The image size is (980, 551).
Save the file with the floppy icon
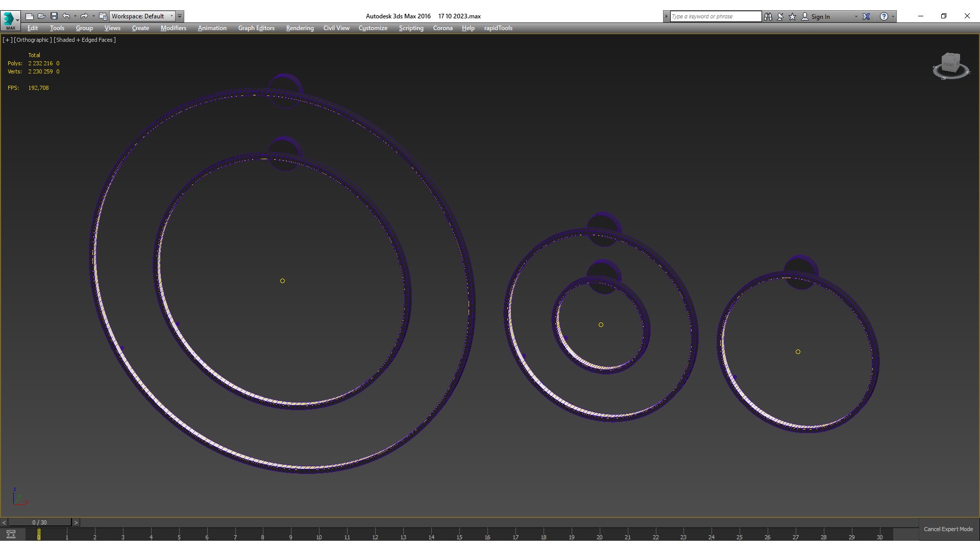coord(54,16)
